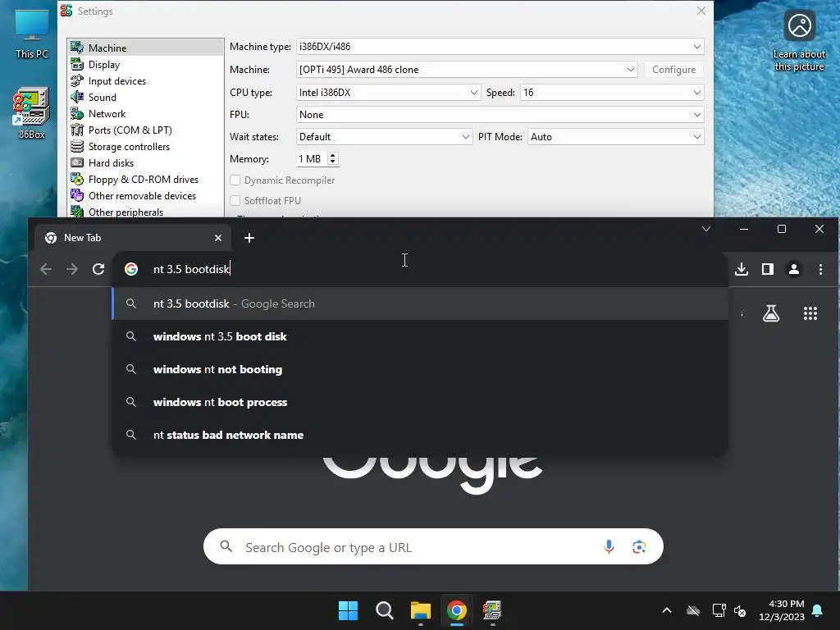Choose suggestion windows nt not booting
840x630 pixels.
419,369
